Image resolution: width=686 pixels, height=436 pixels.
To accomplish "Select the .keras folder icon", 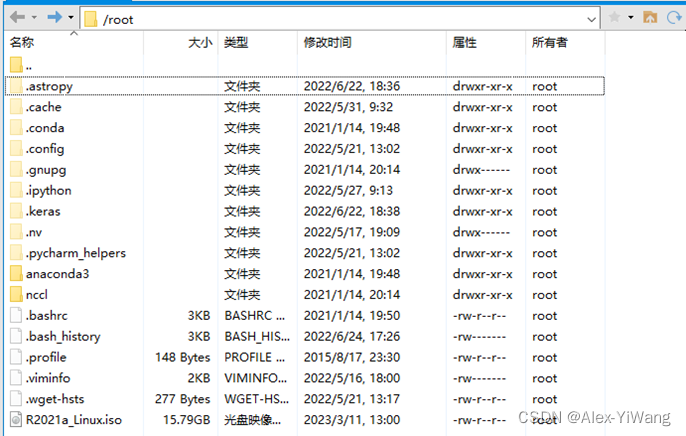I will [16, 211].
